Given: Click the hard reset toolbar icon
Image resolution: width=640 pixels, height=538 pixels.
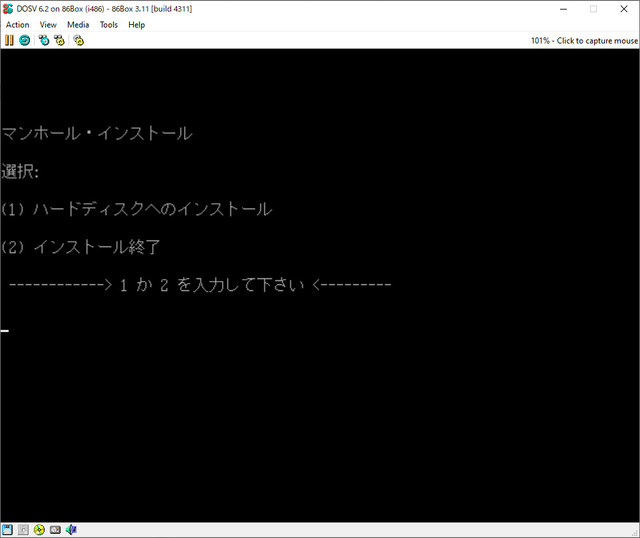Looking at the screenshot, I should click(x=25, y=40).
